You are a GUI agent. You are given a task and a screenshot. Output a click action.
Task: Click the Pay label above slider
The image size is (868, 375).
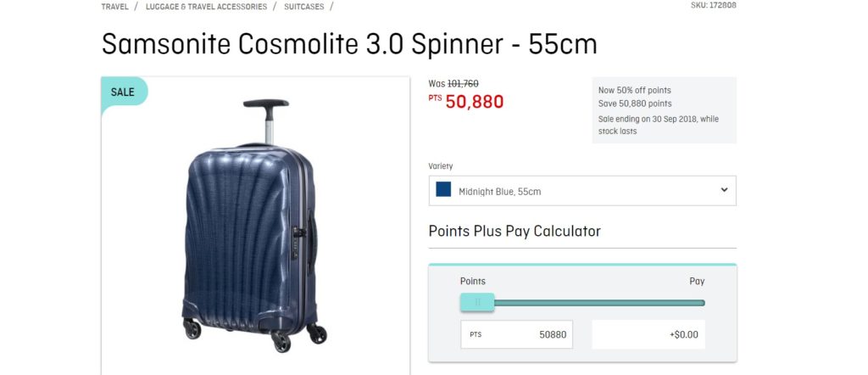pos(697,282)
